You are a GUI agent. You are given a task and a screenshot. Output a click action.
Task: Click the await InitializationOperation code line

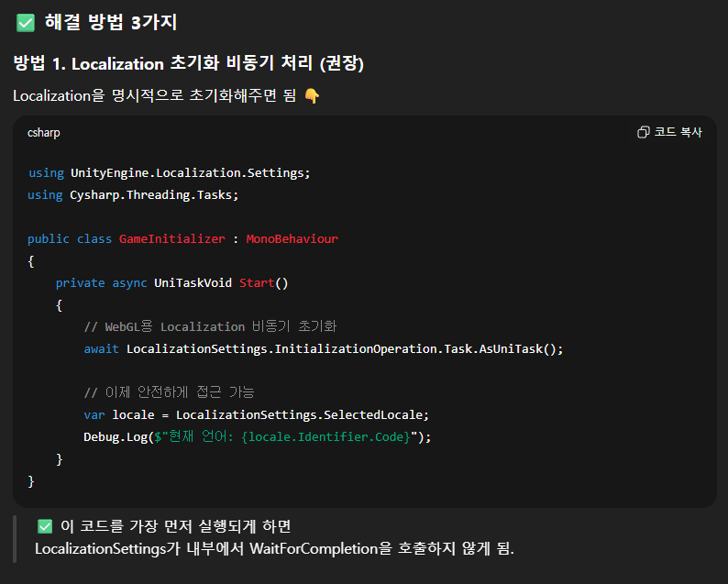coord(323,348)
